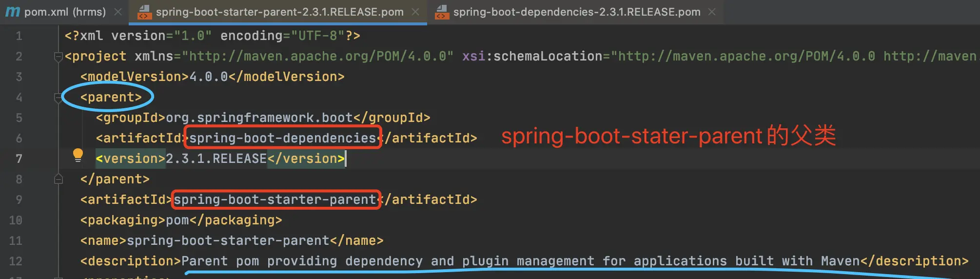Click the file icon on spring-boot-starter-parent tab
Image resolution: width=980 pixels, height=279 pixels.
pos(144,12)
